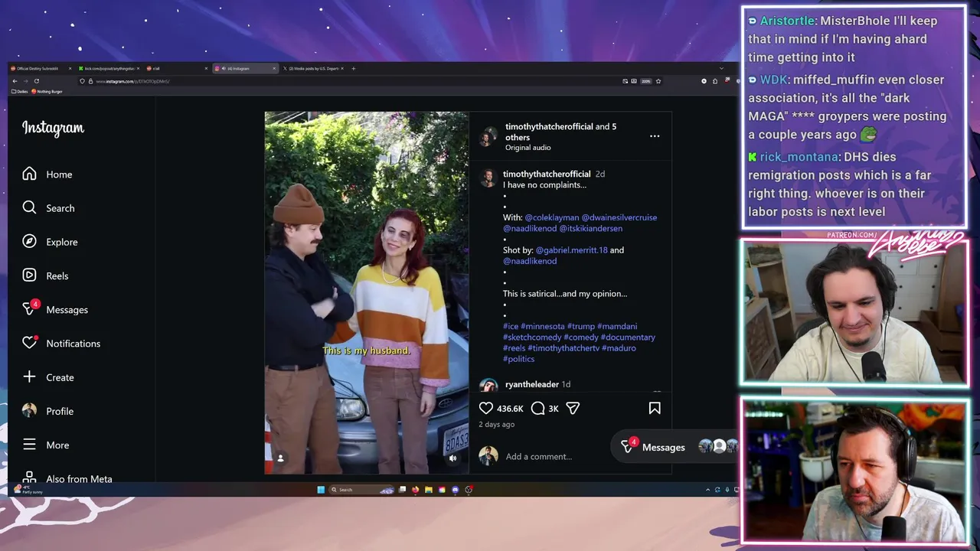The image size is (980, 551).
Task: Expand the More menu in sidebar
Action: [46, 445]
